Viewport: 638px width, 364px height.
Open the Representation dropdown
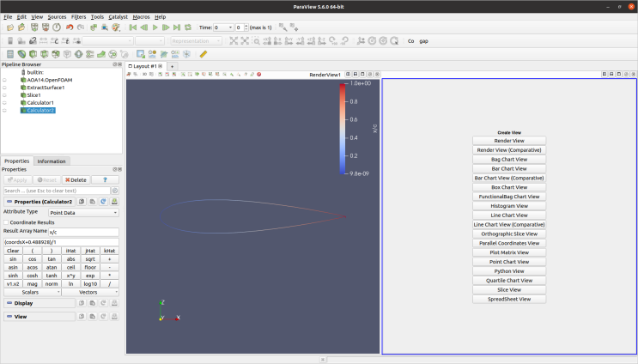pos(197,41)
